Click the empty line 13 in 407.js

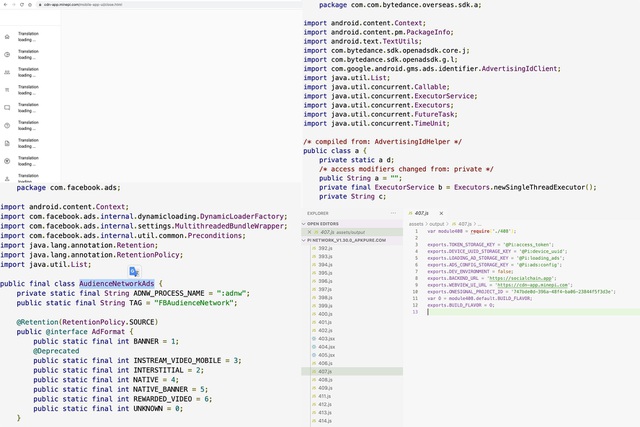point(533,312)
